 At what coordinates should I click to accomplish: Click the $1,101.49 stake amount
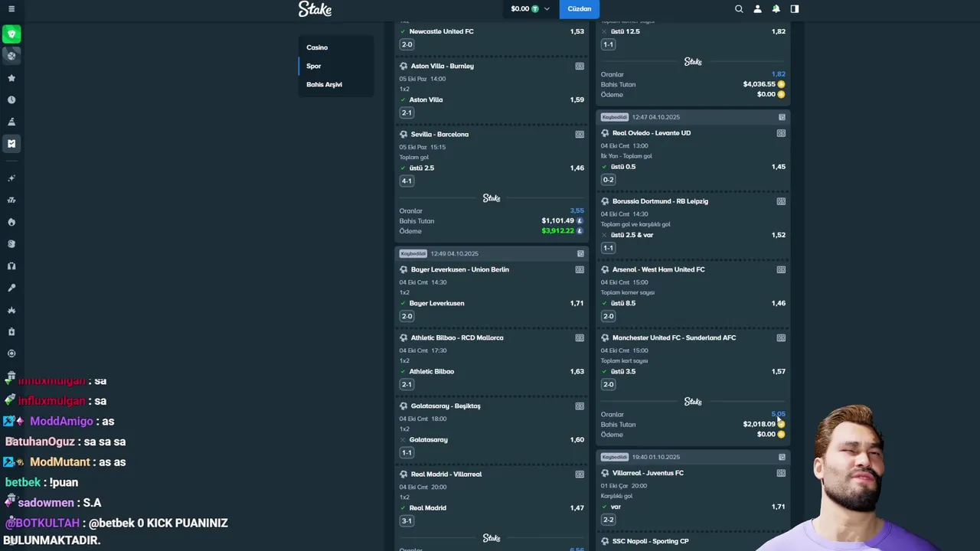tap(557, 220)
